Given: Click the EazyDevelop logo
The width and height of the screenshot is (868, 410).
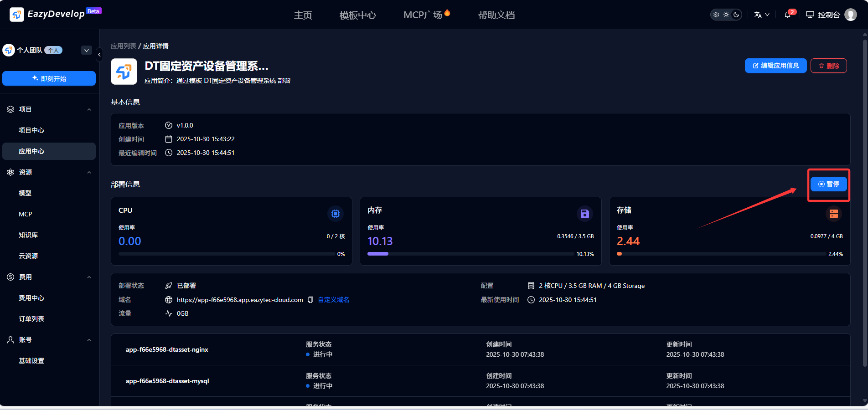Looking at the screenshot, I should coord(17,15).
